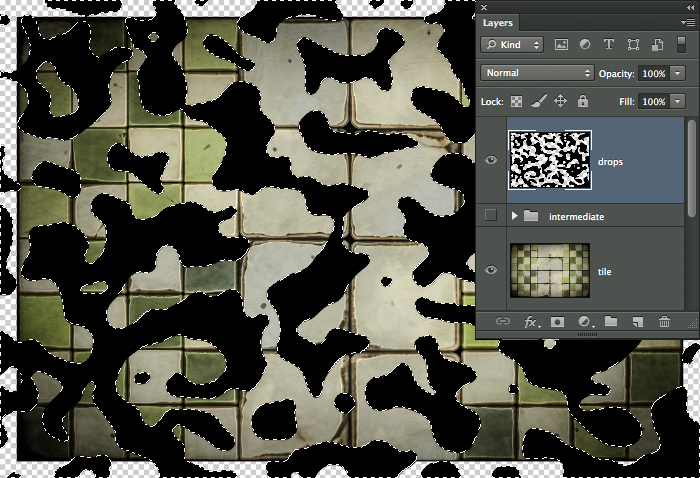Click the Layers panel scrollbar
The width and height of the screenshot is (700, 478).
click(692, 167)
